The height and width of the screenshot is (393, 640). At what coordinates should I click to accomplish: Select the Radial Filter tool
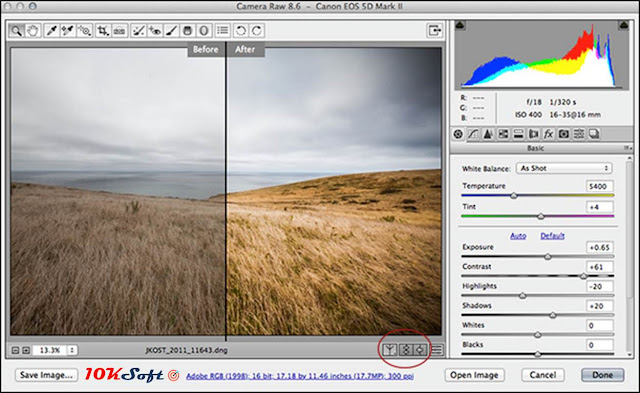click(204, 31)
